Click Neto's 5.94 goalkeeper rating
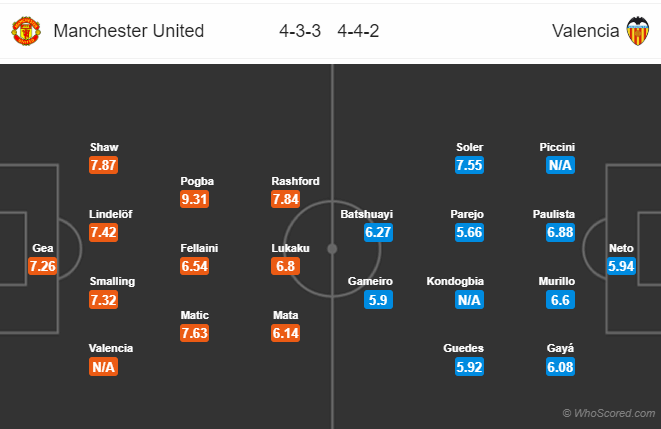This screenshot has width=661, height=429. pos(621,266)
